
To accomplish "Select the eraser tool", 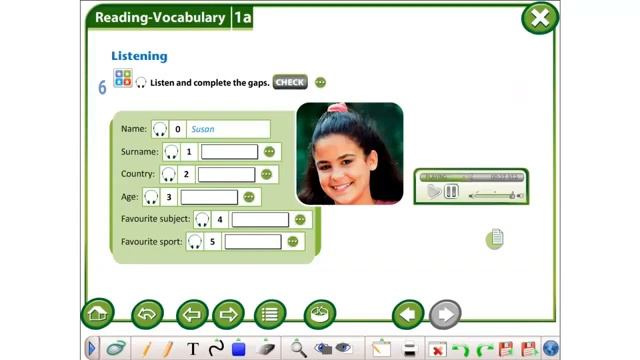I will 266,349.
